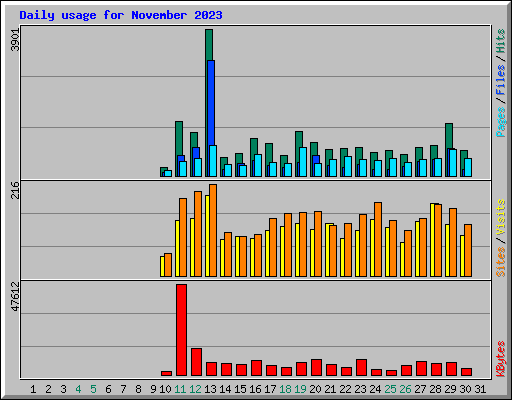The height and width of the screenshot is (400, 512).
Task: Click the orange Visits bar for day 20
Action: [318, 244]
